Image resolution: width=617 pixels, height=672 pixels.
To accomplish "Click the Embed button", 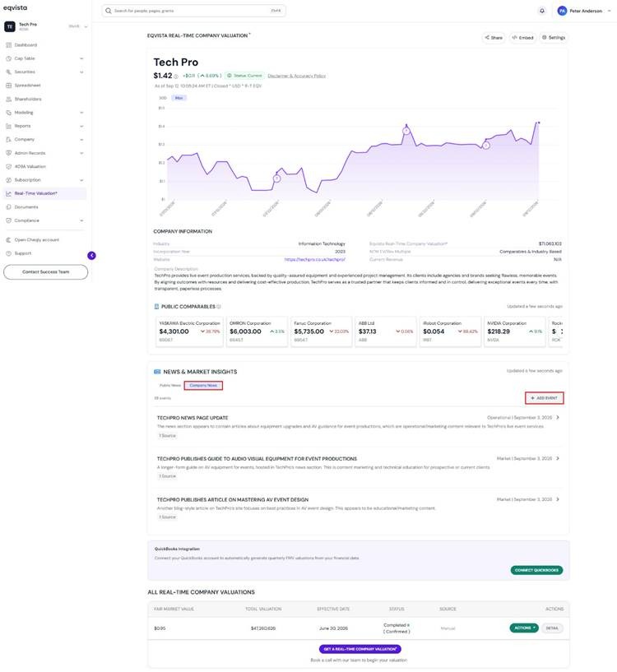I will pyautogui.click(x=522, y=38).
